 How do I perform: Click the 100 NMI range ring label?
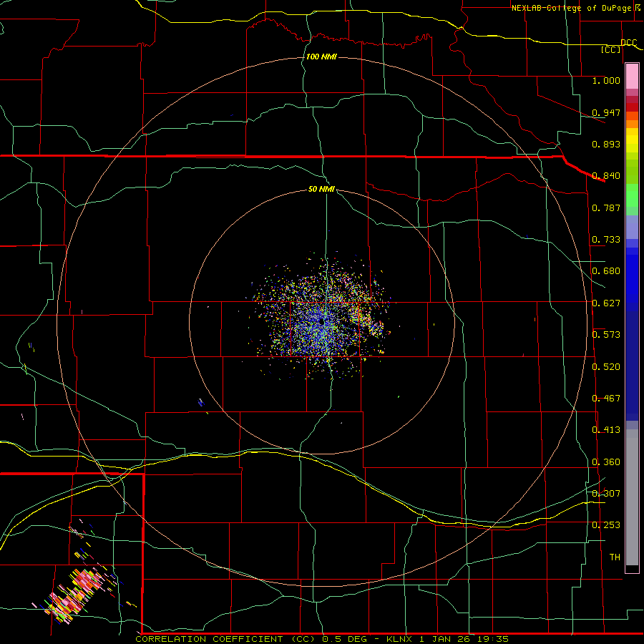tap(321, 57)
